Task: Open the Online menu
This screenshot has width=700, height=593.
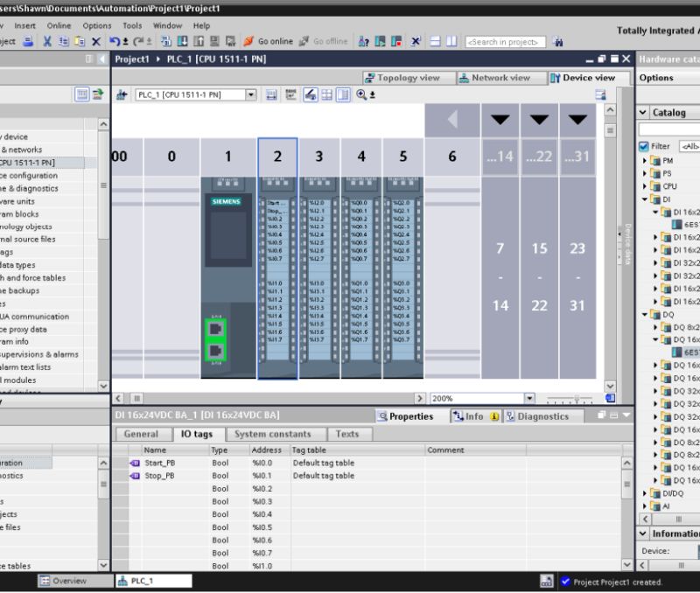Action: (59, 26)
